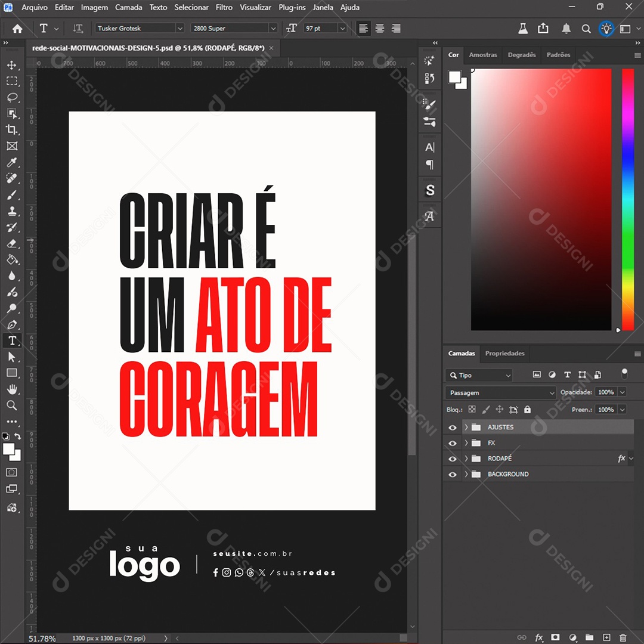Select the Hand tool
The width and height of the screenshot is (644, 644).
tap(12, 389)
